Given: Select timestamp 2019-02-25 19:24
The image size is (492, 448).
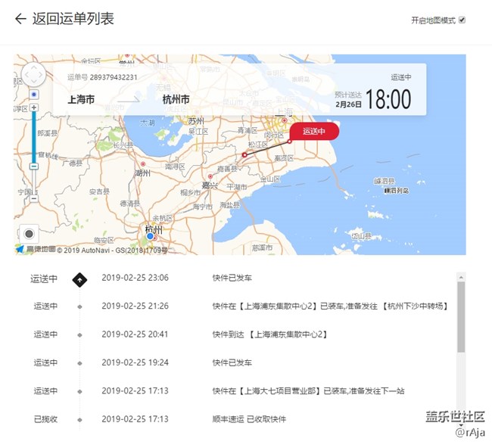Looking at the screenshot, I should coord(135,362).
